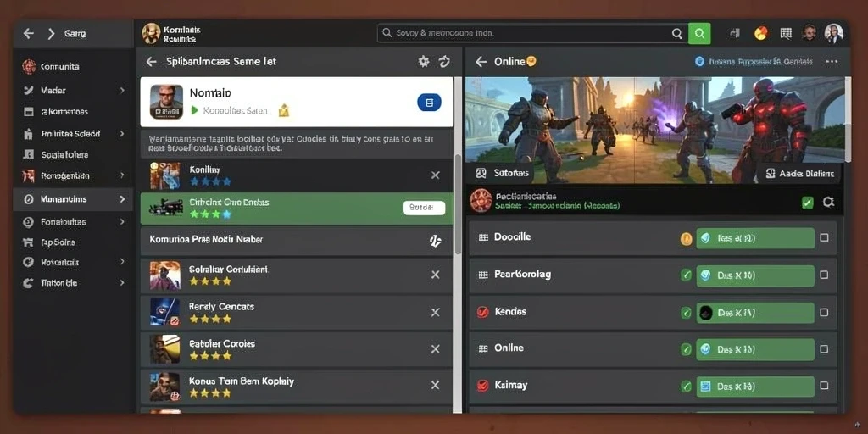This screenshot has height=434, width=868.
Task: Open the settings gear in left panel header
Action: (x=424, y=61)
